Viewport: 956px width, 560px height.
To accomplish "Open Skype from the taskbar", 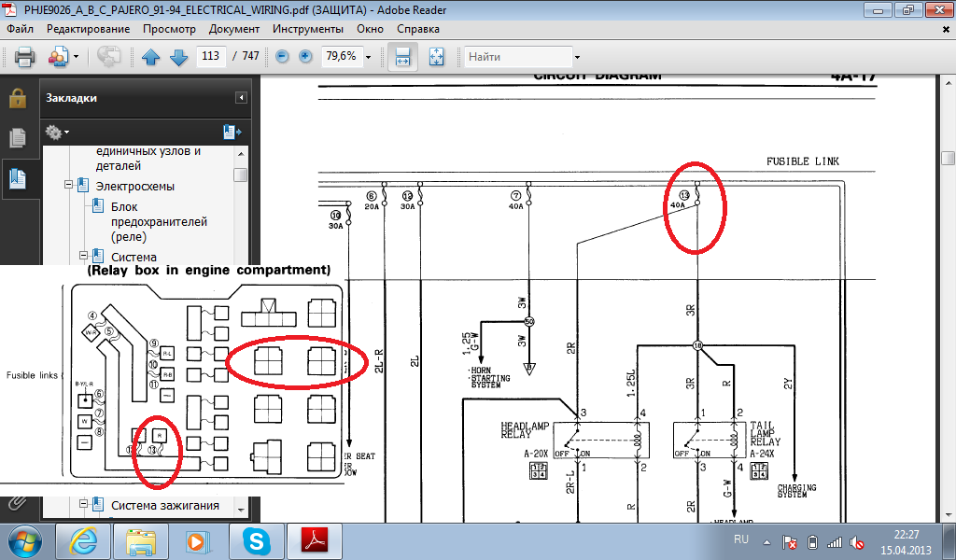I will (256, 541).
